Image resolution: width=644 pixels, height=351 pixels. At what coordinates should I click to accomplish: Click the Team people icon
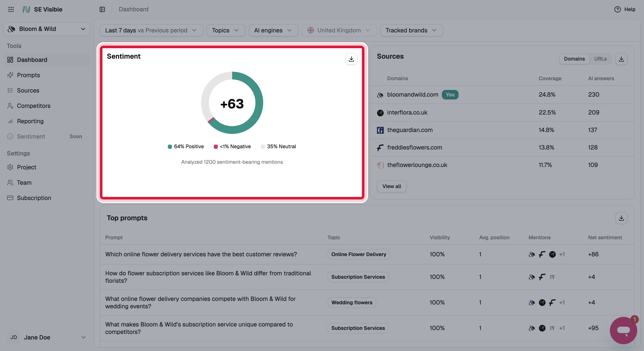pos(10,183)
